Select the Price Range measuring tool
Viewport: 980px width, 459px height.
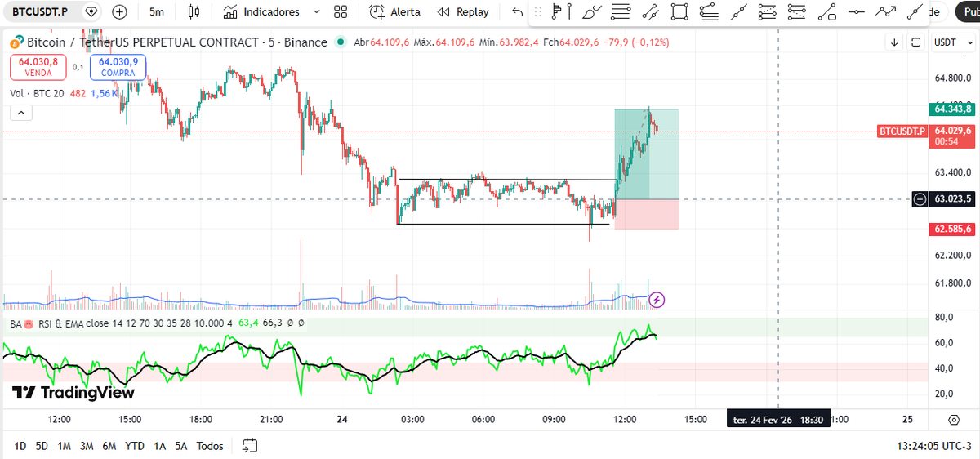point(827,11)
